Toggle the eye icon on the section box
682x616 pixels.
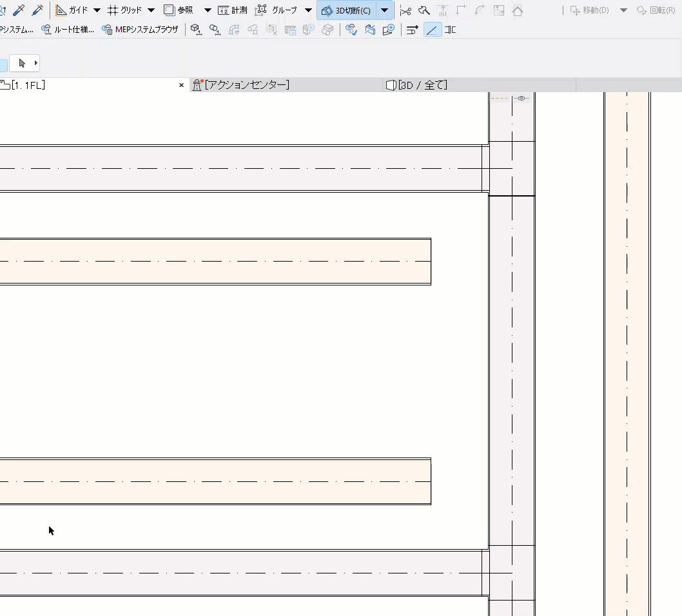tap(521, 98)
